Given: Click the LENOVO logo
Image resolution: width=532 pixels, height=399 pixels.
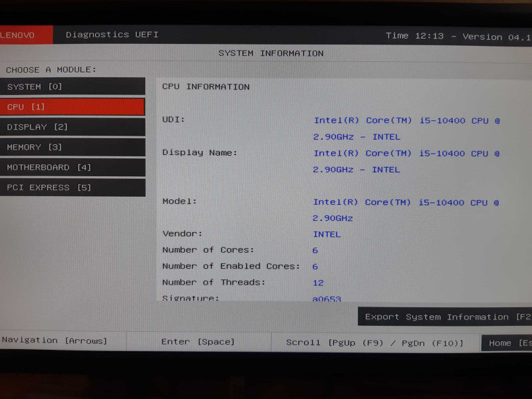Looking at the screenshot, I should point(27,35).
